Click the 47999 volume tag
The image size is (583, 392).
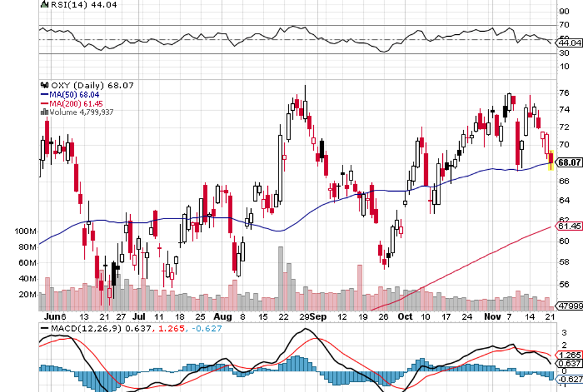click(x=569, y=306)
